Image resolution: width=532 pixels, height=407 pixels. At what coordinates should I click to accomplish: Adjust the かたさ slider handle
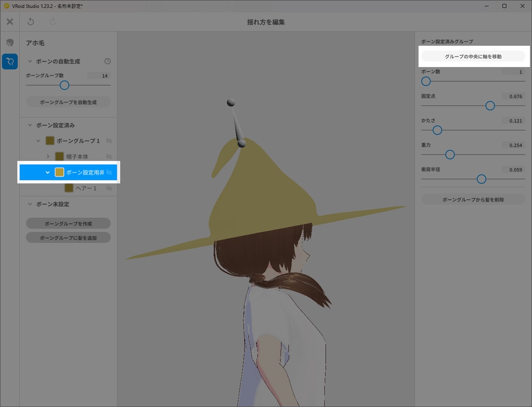pos(437,130)
